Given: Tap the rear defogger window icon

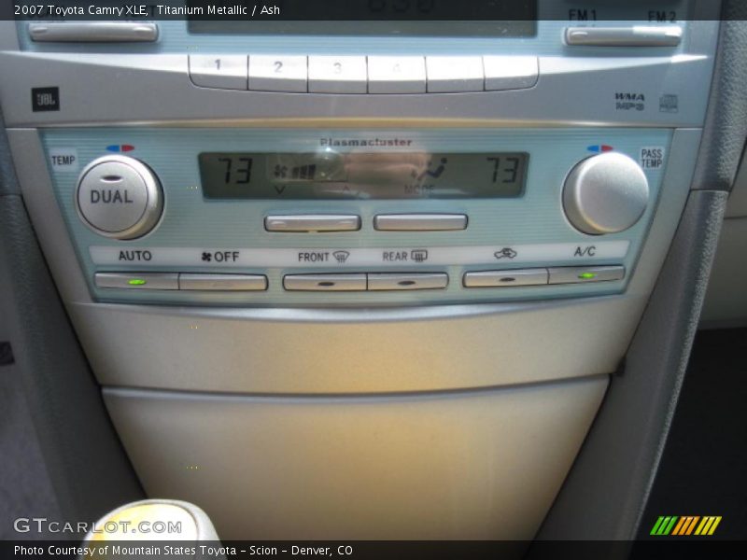Looking at the screenshot, I should click(418, 256).
